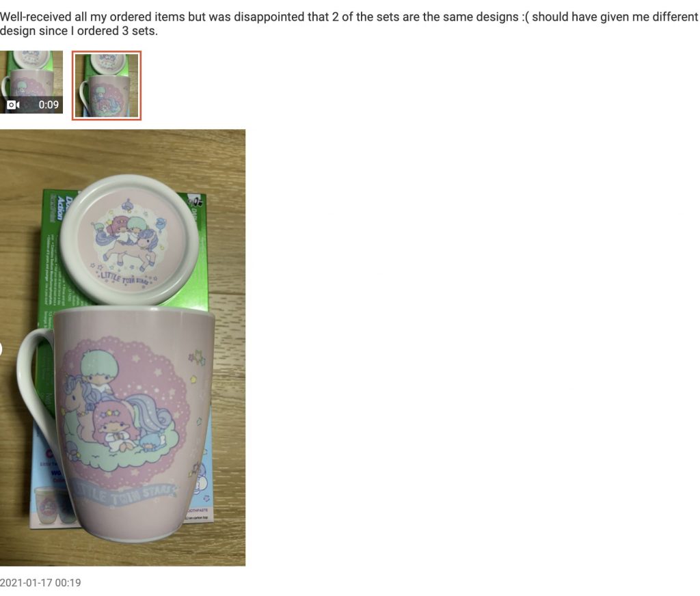Click the review timestamp 2021-01-17 00:19
This screenshot has width=700, height=596.
(40, 582)
